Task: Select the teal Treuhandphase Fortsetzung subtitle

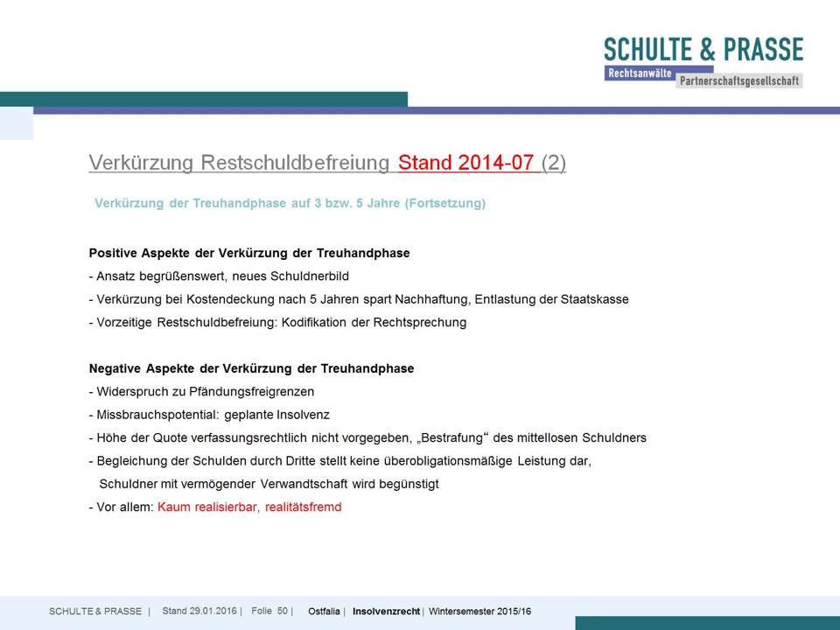Action: [x=290, y=204]
